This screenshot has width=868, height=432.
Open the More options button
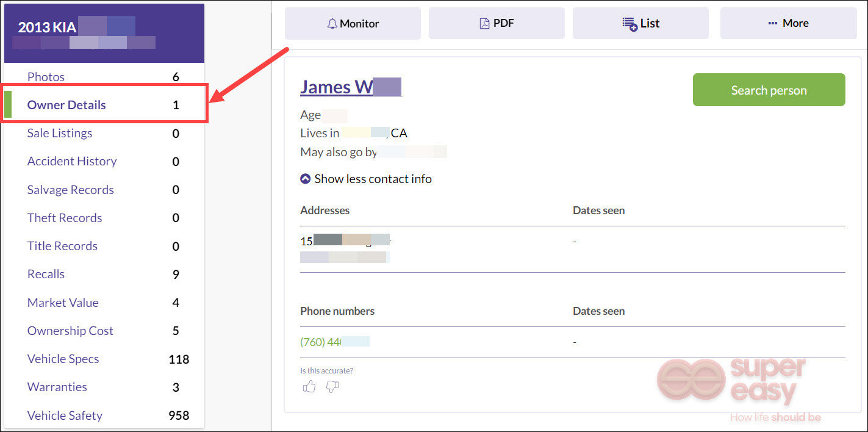pyautogui.click(x=789, y=23)
